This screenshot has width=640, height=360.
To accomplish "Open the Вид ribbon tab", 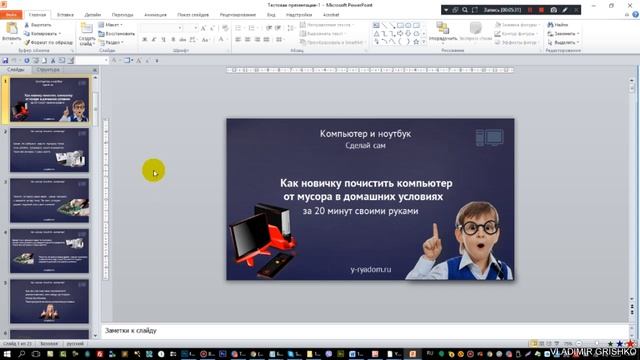I will click(x=271, y=15).
